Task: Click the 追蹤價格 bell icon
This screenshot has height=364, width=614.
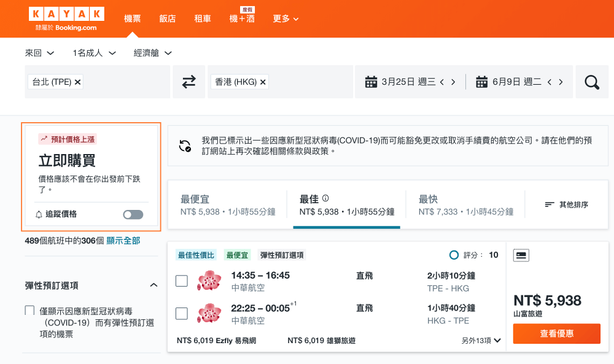Action: 39,214
